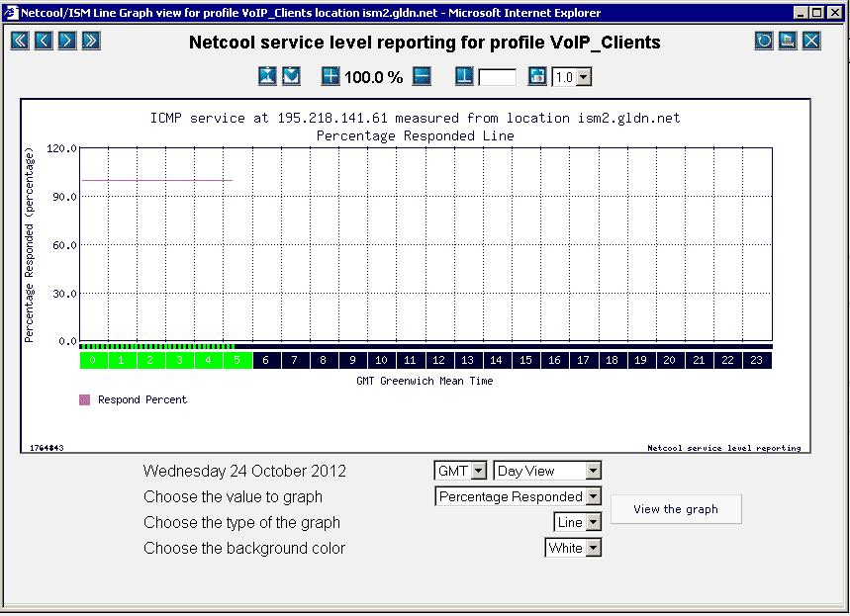Click the plus icon to zoom in

pos(331,76)
